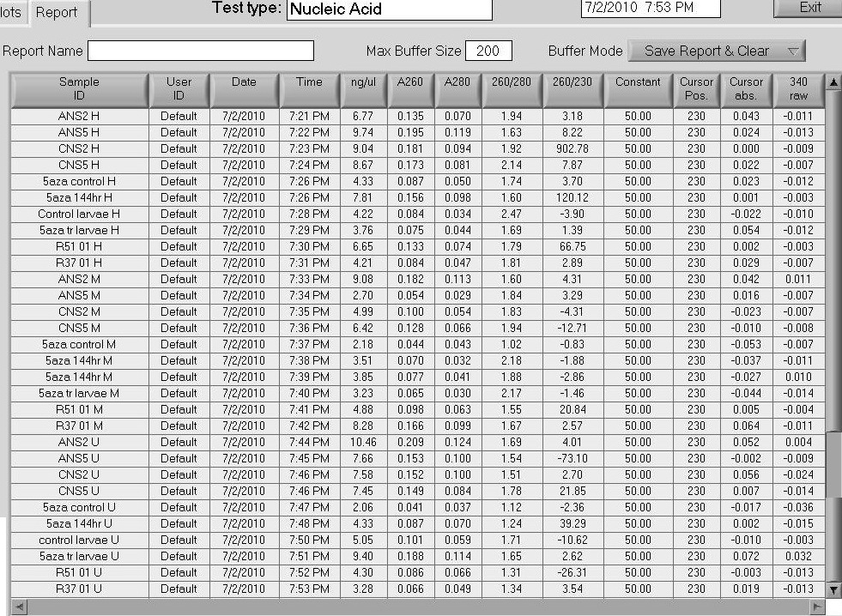The width and height of the screenshot is (842, 616).
Task: Click the Test type field
Action: click(x=389, y=9)
